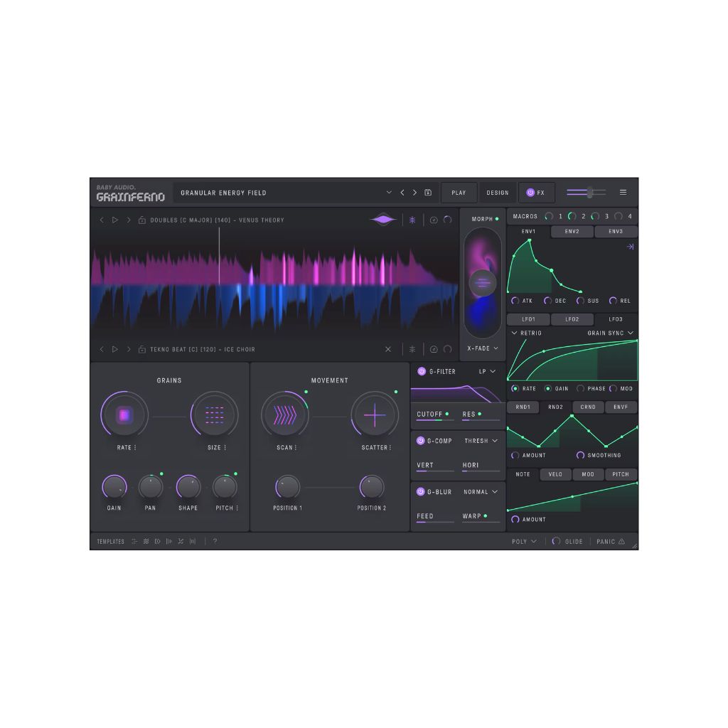Load next sample for Doubles slot
This screenshot has height=728, width=728.
point(129,220)
